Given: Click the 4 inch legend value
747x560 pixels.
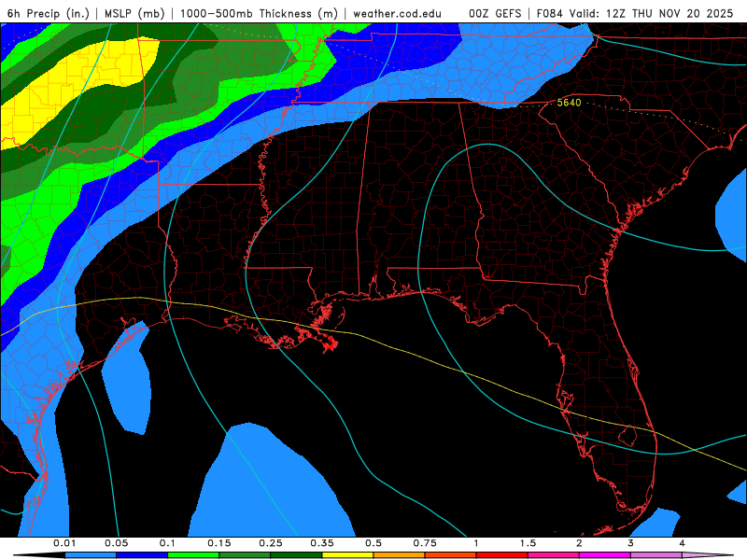Looking at the screenshot, I should pos(683,543).
